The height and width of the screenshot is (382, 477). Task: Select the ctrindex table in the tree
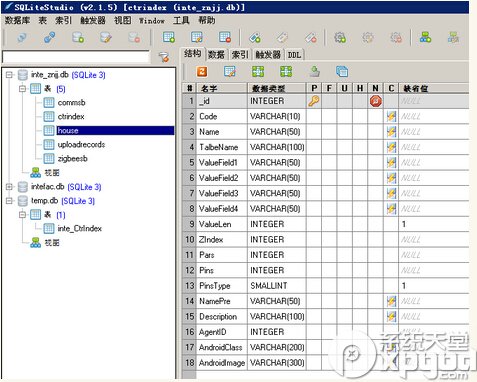pos(71,117)
